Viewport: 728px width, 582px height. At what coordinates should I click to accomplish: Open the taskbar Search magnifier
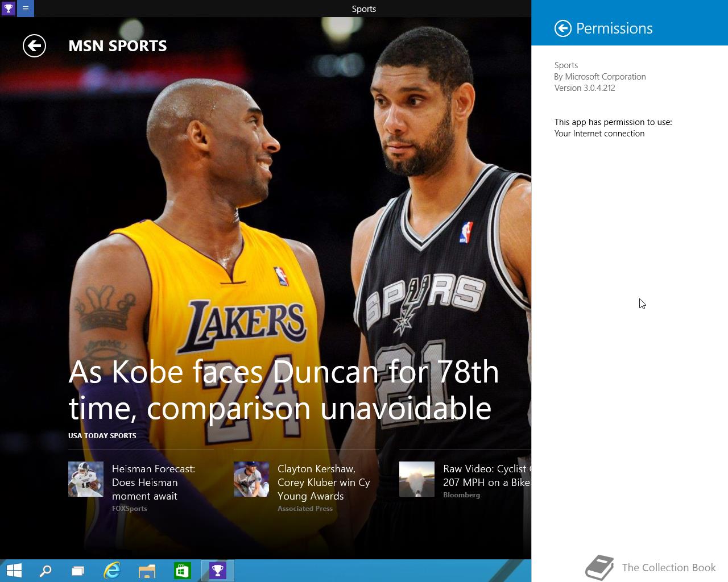coord(45,571)
